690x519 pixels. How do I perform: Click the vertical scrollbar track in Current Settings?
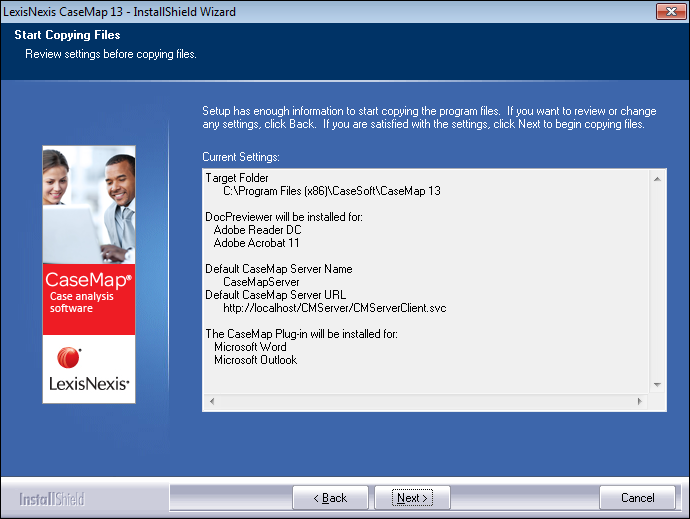658,280
